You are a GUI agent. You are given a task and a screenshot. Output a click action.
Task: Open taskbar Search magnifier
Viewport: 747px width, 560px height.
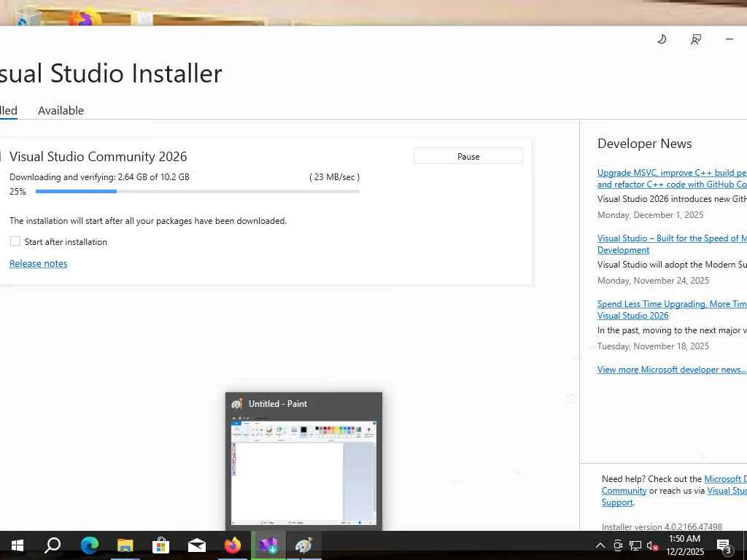pos(53,545)
